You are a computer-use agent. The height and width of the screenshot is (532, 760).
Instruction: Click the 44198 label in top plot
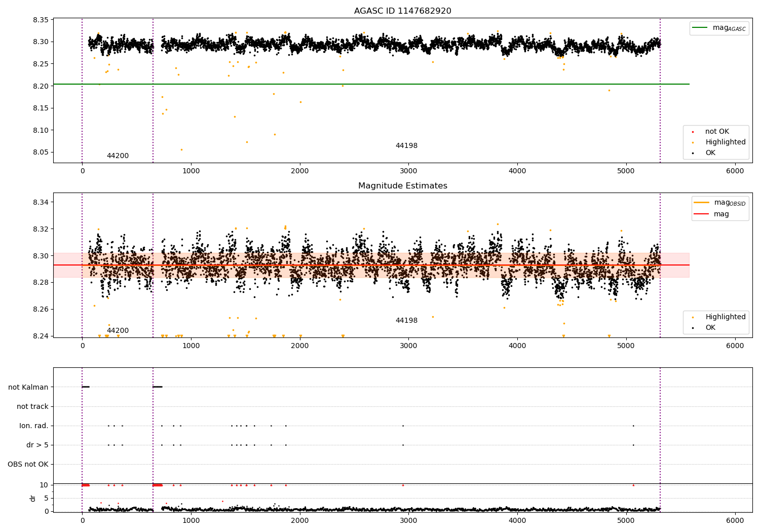click(406, 146)
